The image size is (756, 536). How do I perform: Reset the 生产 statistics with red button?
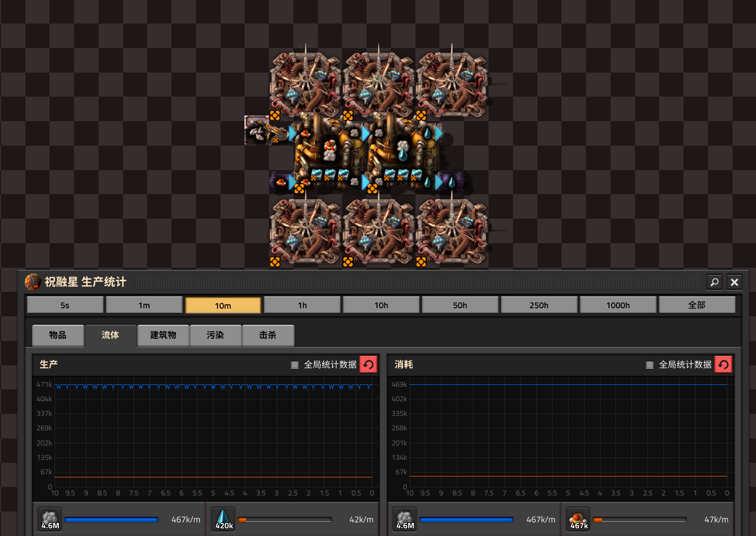pyautogui.click(x=368, y=364)
